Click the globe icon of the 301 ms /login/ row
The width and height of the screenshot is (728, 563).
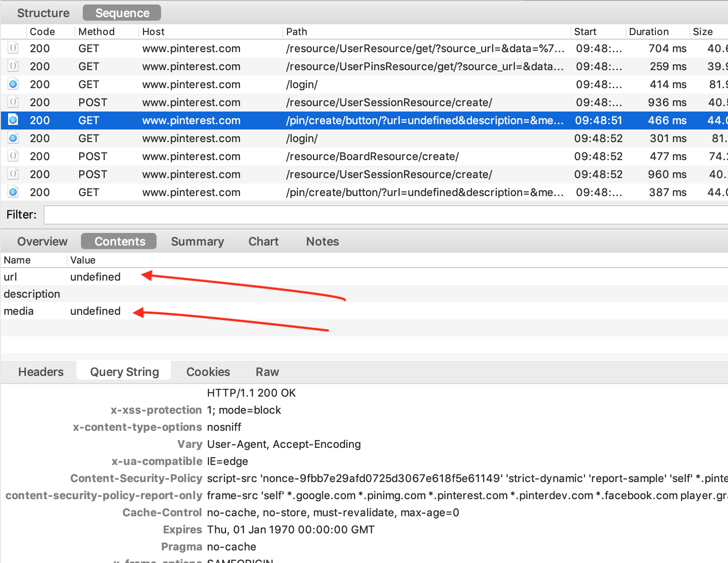click(13, 138)
